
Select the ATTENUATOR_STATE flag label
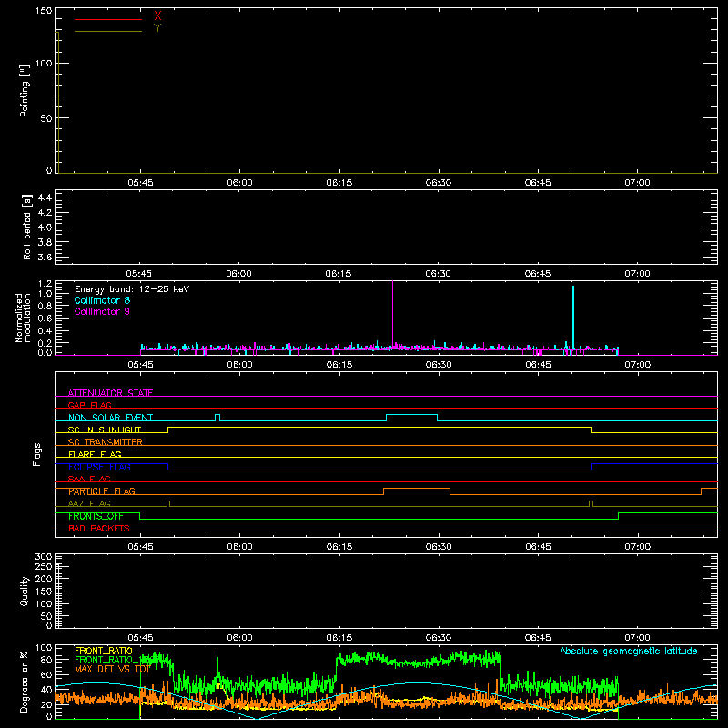(x=110, y=393)
